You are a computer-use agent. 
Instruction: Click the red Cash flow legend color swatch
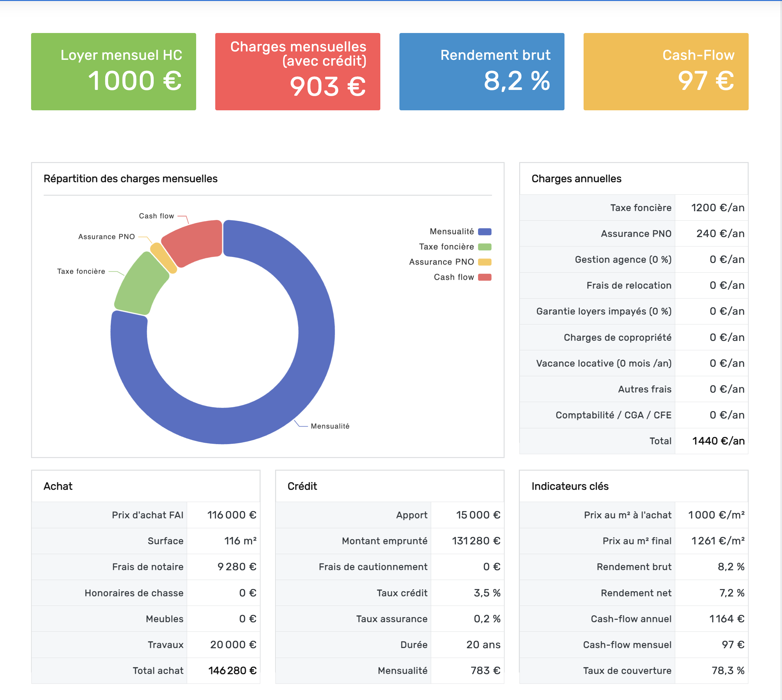pyautogui.click(x=485, y=277)
